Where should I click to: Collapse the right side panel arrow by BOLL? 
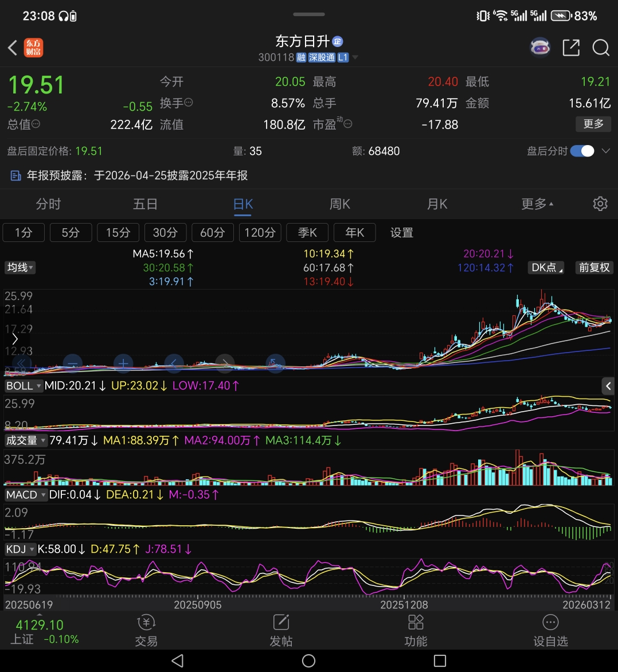coord(608,386)
